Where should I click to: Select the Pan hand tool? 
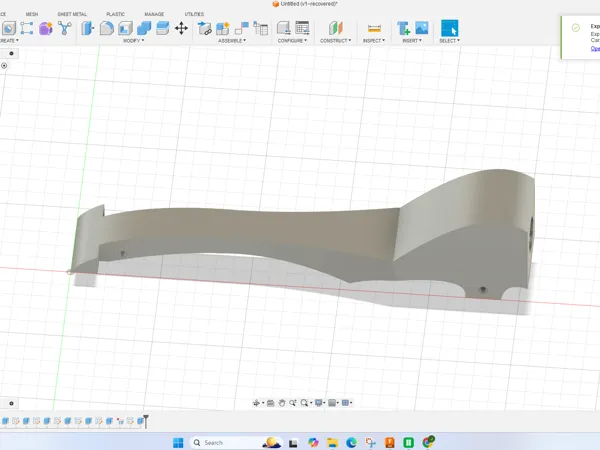[x=282, y=403]
